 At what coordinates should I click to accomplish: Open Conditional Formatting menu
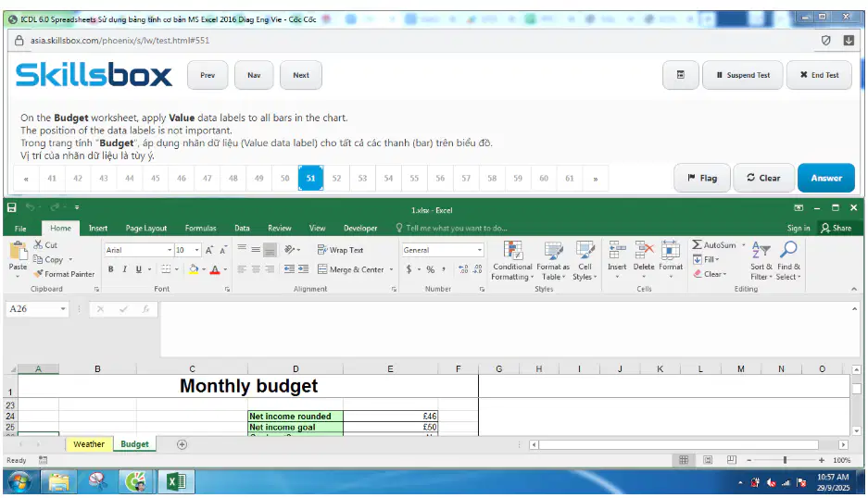[x=512, y=261]
